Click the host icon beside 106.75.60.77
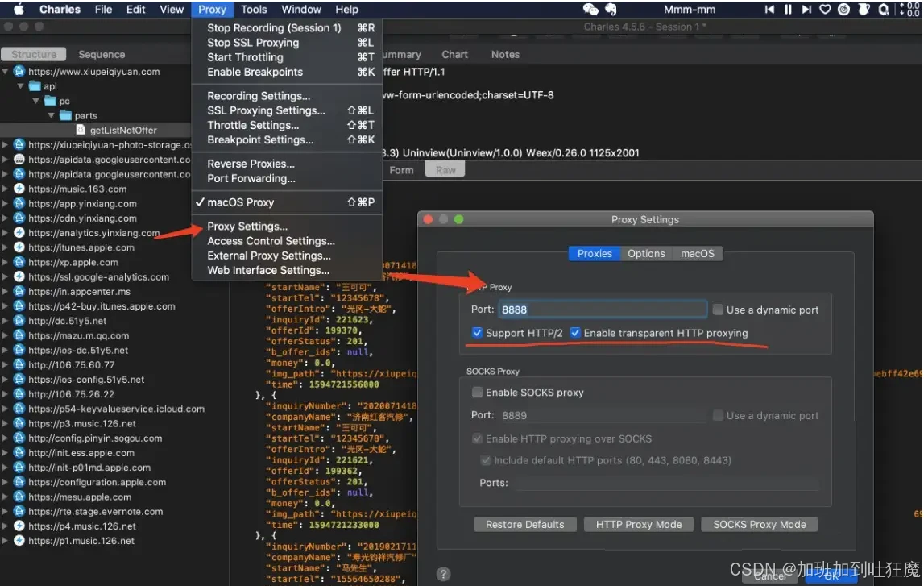This screenshot has height=586, width=924. (19, 364)
